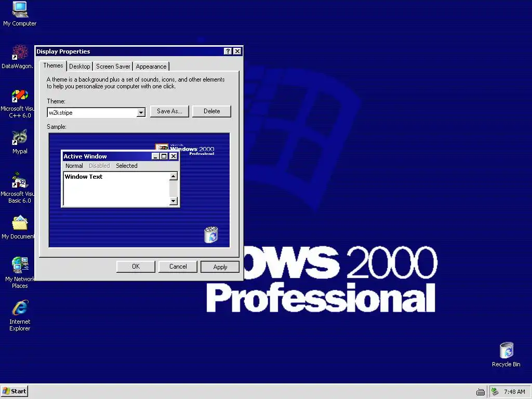Click the Save As... button
Screen dimensions: 532x399
point(169,111)
